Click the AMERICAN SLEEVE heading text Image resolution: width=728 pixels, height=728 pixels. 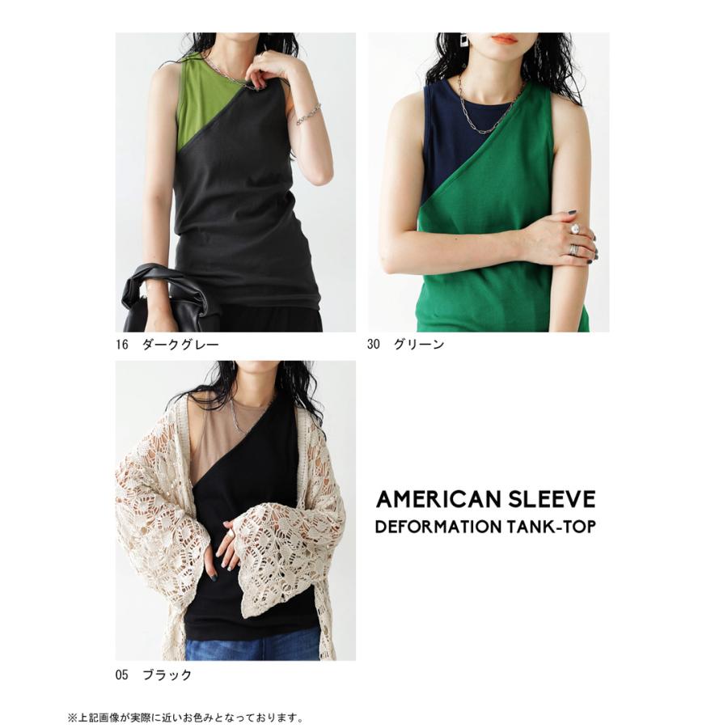coord(485,499)
